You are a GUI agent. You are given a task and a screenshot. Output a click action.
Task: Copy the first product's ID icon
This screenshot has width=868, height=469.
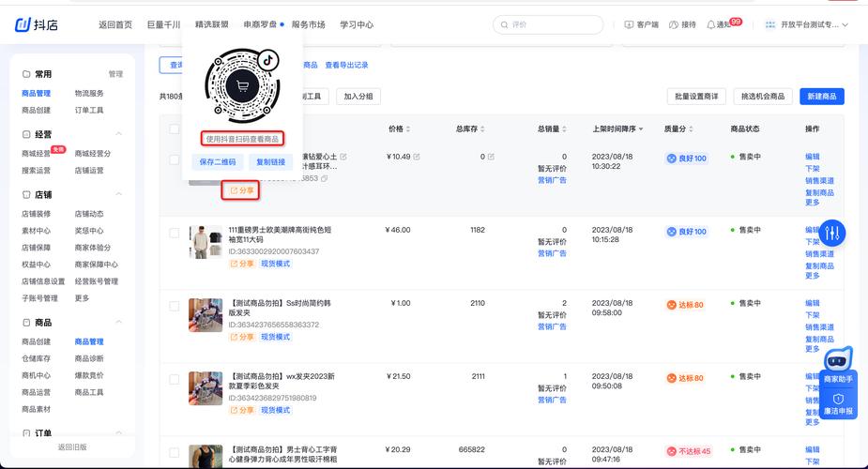pyautogui.click(x=324, y=178)
